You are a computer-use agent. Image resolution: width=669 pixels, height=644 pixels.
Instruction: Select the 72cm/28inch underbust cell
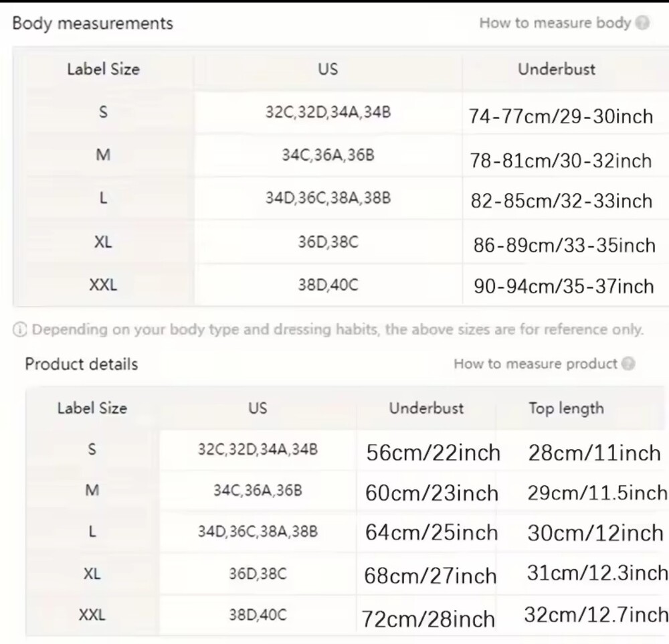[x=428, y=619]
